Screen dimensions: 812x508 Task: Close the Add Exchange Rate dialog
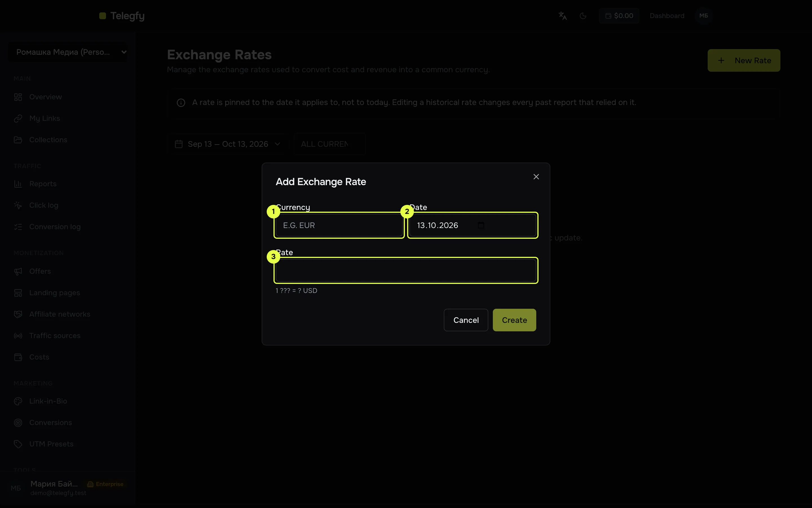click(x=536, y=177)
